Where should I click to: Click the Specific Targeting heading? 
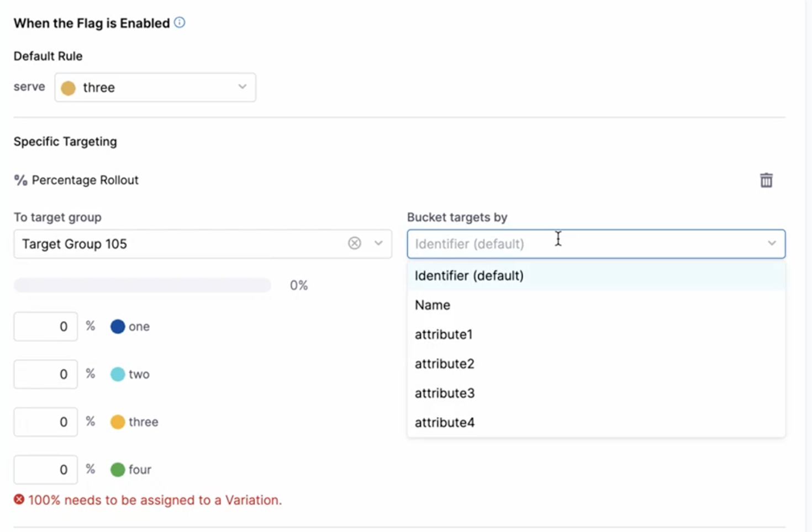(65, 141)
